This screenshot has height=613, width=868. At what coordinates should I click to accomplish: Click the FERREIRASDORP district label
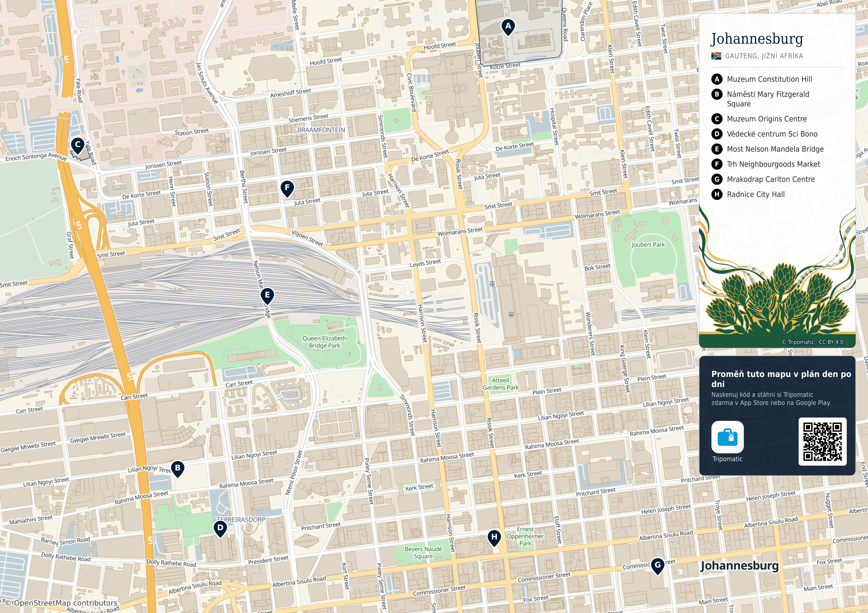tap(241, 520)
